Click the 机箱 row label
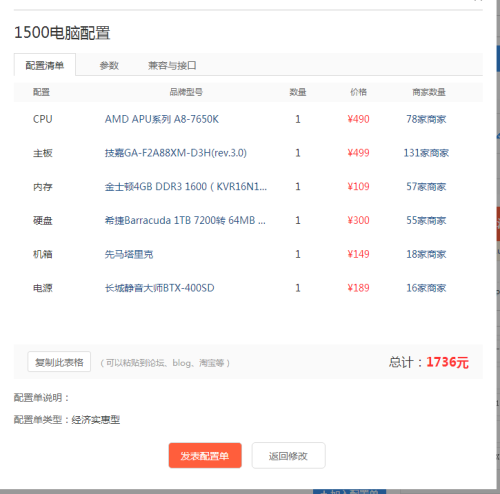 (x=43, y=254)
